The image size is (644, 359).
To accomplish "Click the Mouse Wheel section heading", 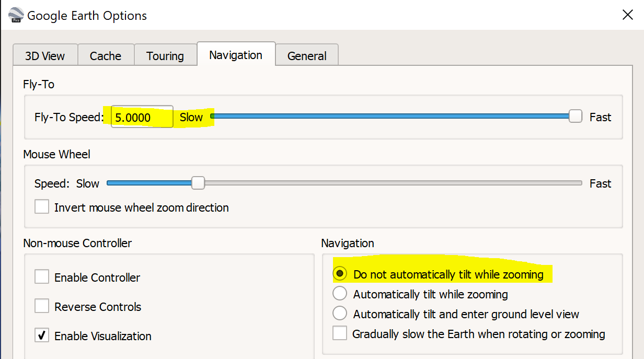I will tap(56, 154).
